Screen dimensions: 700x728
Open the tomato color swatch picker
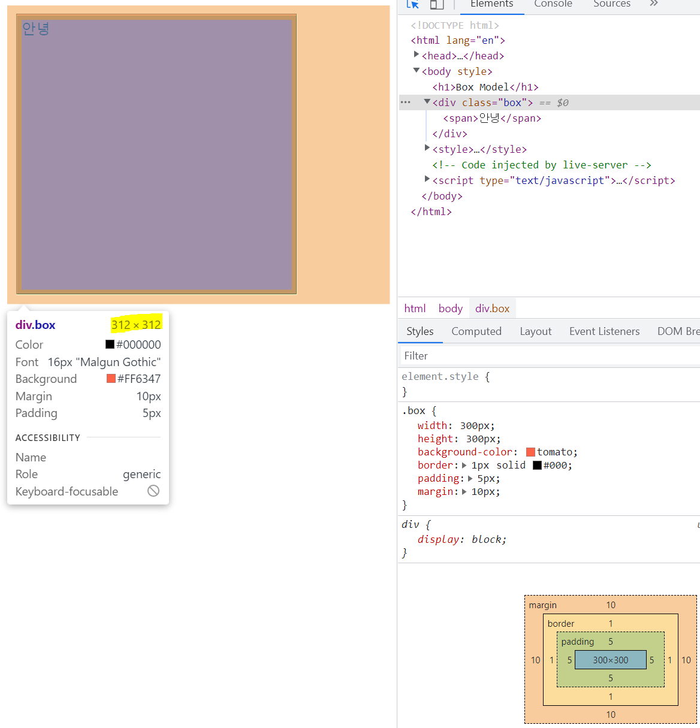pyautogui.click(x=530, y=452)
